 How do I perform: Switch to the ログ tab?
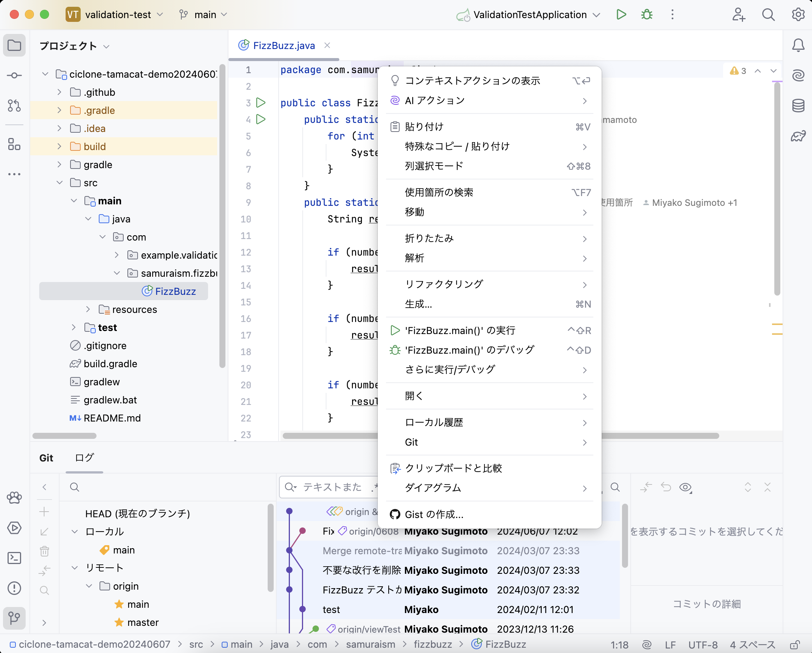tap(84, 458)
